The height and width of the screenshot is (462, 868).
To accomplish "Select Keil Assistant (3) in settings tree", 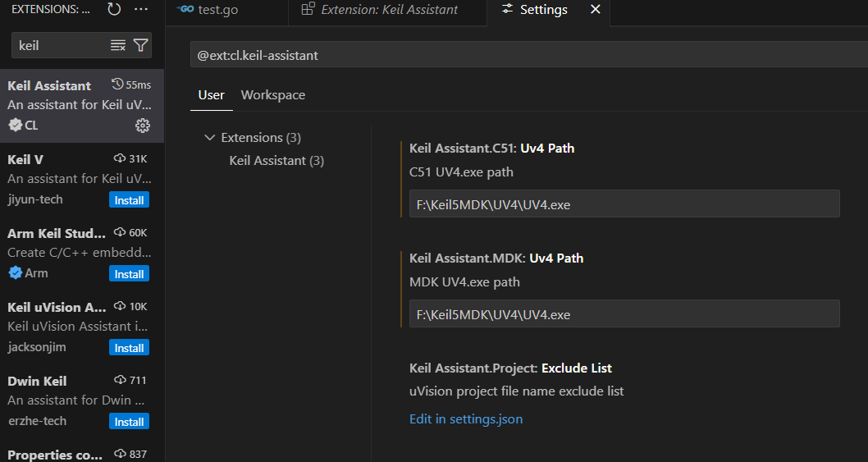I will [276, 161].
